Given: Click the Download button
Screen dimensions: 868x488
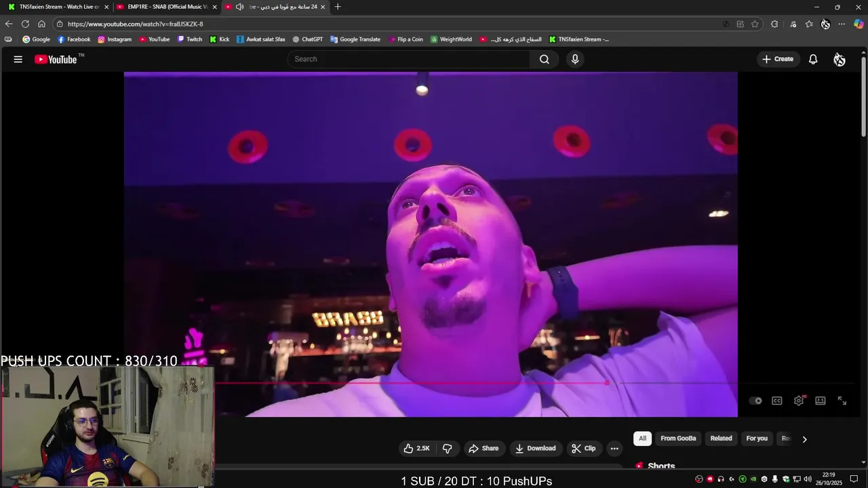Looking at the screenshot, I should point(535,448).
